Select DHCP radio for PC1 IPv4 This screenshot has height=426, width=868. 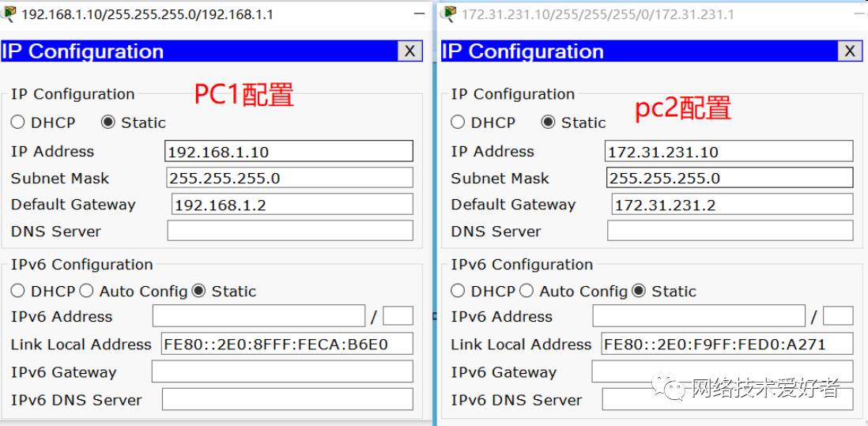pos(18,123)
